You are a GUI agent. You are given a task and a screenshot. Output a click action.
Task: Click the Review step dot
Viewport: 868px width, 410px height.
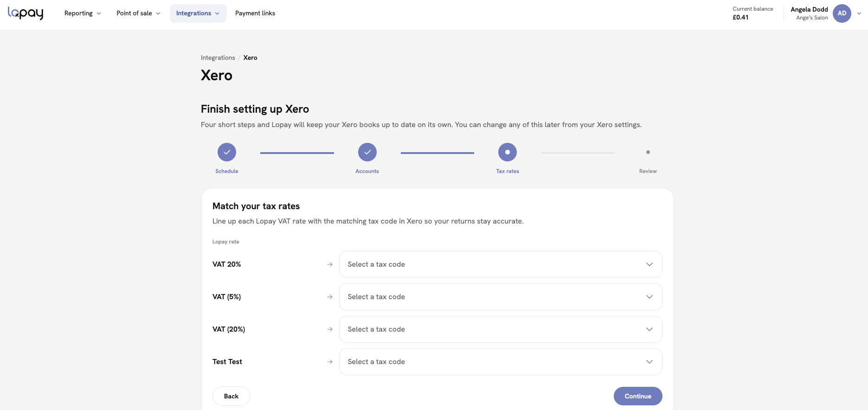(x=648, y=152)
